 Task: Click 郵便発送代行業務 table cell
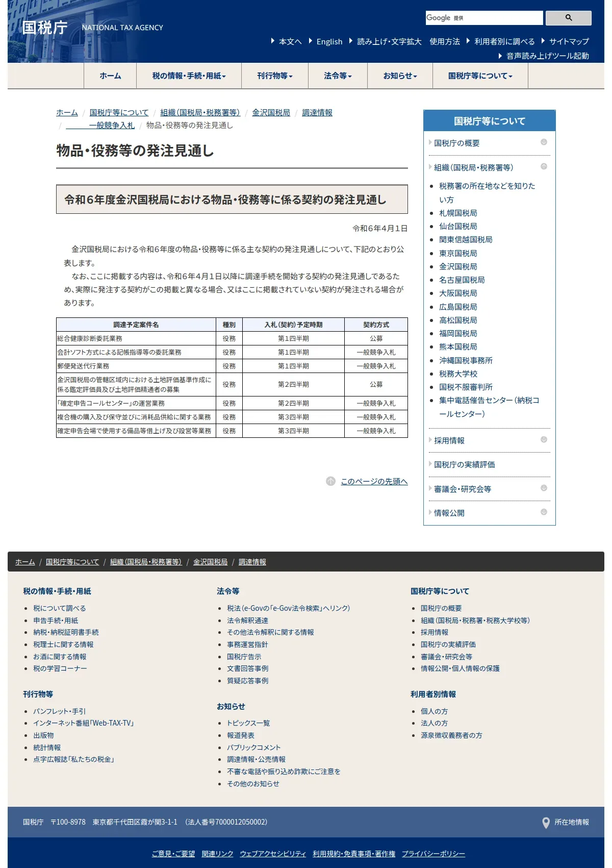(136, 366)
